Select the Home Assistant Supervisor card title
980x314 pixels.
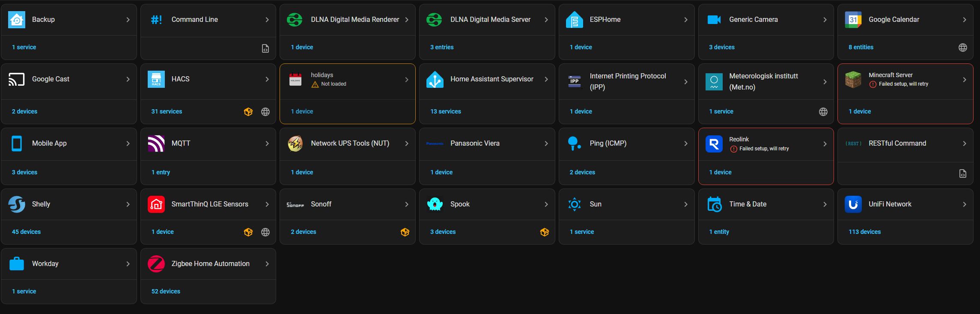(491, 79)
